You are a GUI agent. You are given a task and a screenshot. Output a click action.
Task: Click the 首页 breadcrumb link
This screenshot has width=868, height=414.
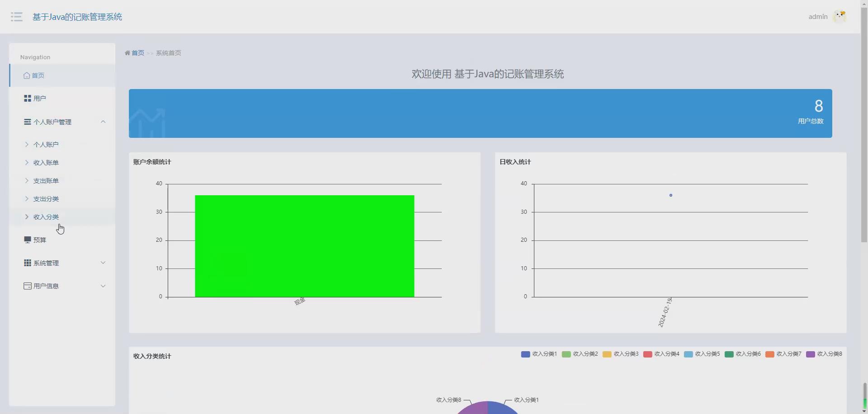[x=137, y=53]
